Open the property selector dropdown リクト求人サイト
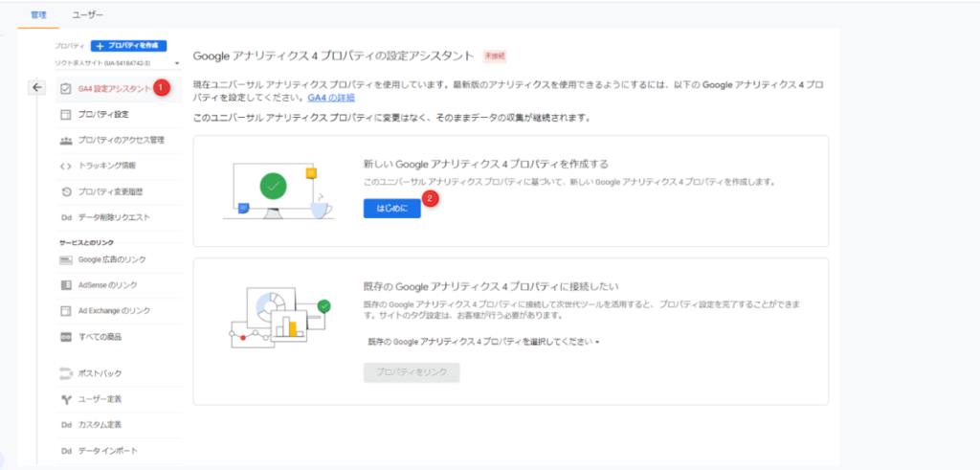Image resolution: width=980 pixels, height=470 pixels. [117, 63]
